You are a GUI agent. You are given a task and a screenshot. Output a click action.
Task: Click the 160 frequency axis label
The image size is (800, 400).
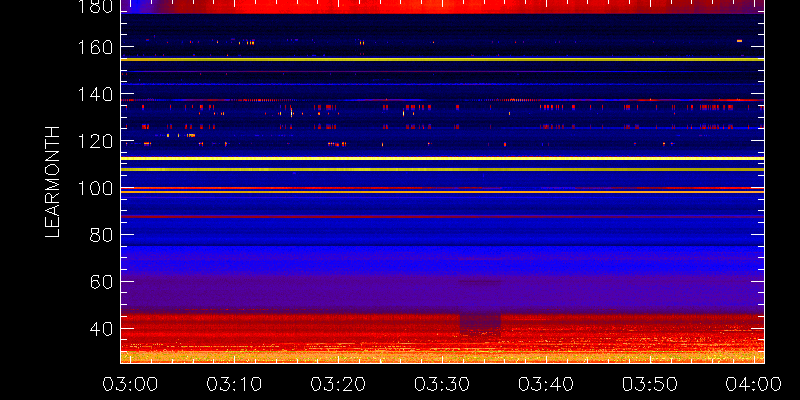[x=95, y=47]
